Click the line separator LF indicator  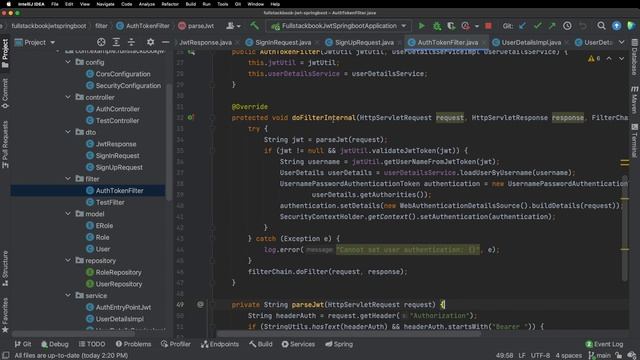pos(522,356)
